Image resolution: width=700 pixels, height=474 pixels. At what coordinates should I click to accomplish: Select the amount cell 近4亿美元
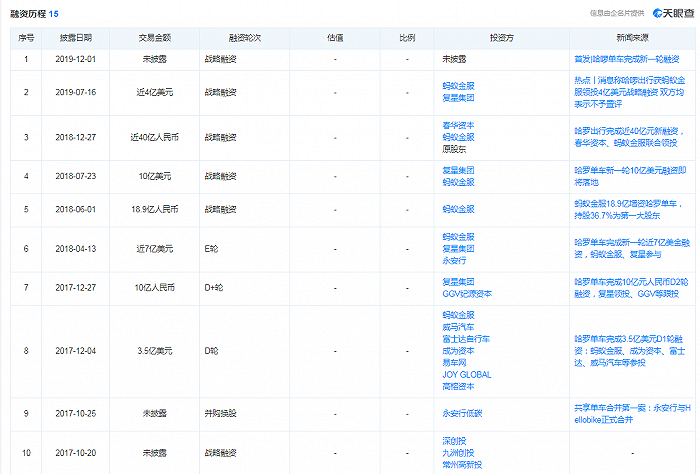tap(154, 92)
